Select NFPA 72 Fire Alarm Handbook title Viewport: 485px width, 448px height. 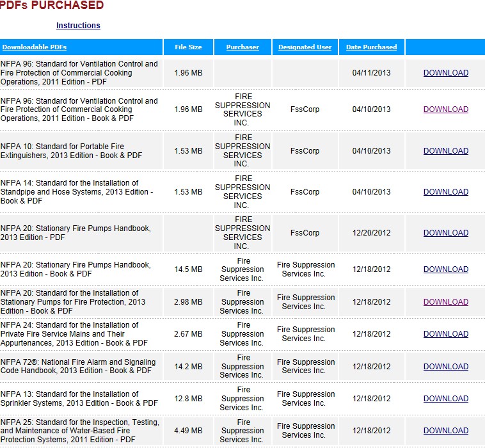coord(78,366)
